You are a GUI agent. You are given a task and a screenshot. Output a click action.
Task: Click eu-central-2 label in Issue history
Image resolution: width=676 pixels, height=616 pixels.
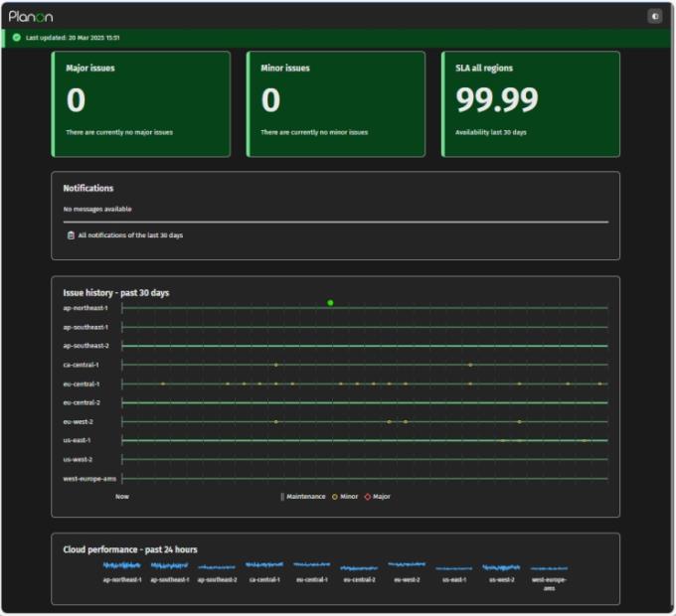coord(82,402)
